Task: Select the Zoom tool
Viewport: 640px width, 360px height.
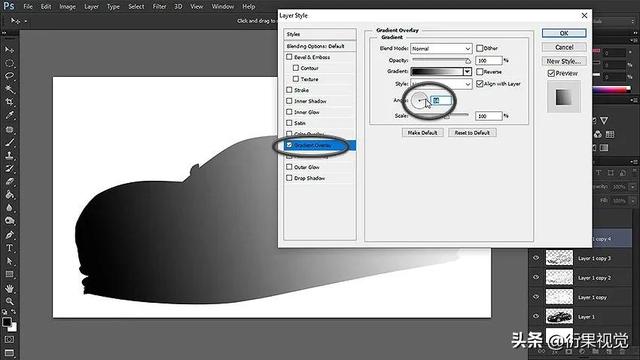Action: [x=9, y=301]
